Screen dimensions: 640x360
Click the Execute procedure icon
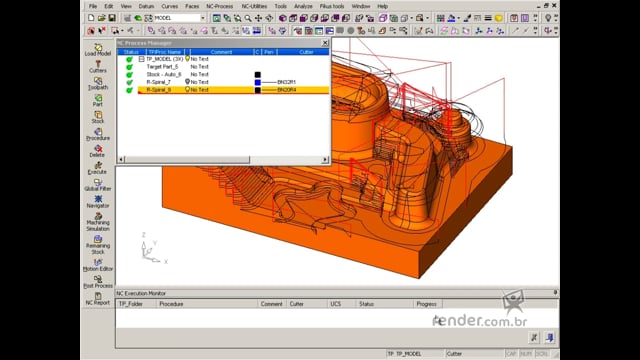(98, 168)
